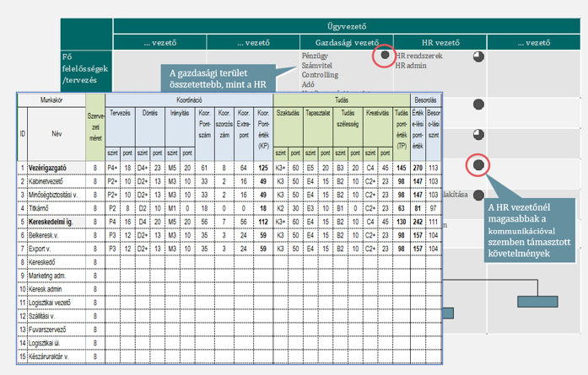Click the Gazdasági vezető column header

[347, 40]
